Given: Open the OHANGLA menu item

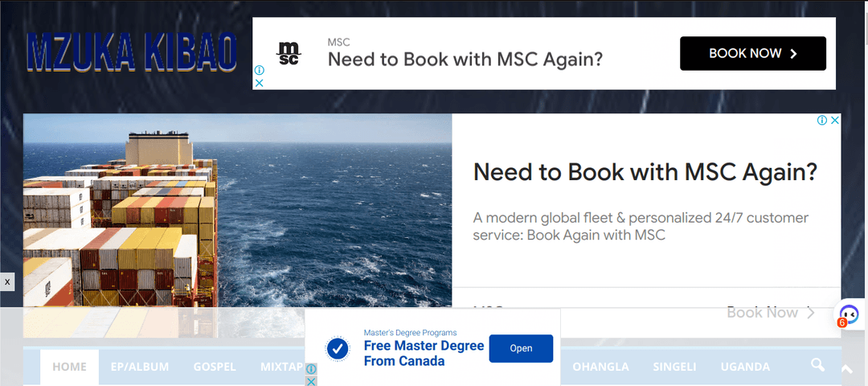Looking at the screenshot, I should coord(600,367).
